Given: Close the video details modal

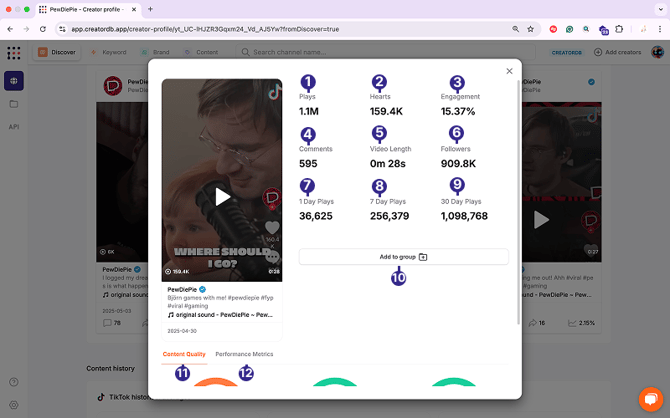Looking at the screenshot, I should pyautogui.click(x=509, y=71).
